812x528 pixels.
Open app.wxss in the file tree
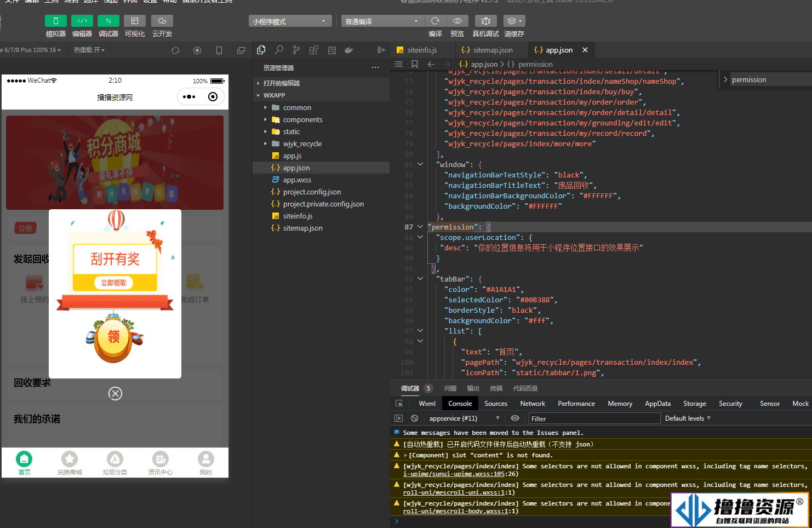tap(321, 180)
